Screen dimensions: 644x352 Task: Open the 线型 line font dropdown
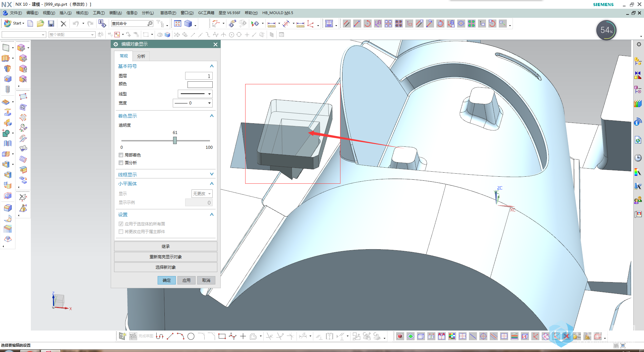195,94
